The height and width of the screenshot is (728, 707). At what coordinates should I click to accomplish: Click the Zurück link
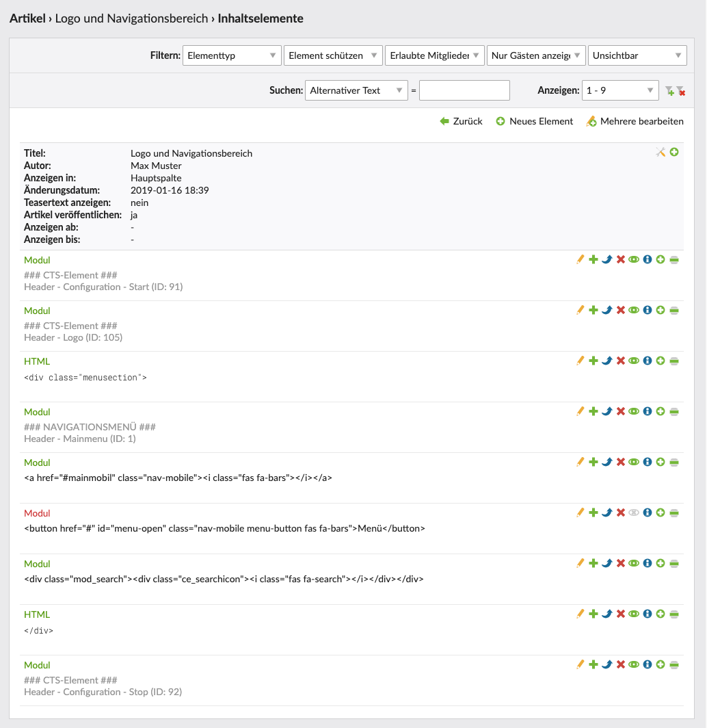462,121
